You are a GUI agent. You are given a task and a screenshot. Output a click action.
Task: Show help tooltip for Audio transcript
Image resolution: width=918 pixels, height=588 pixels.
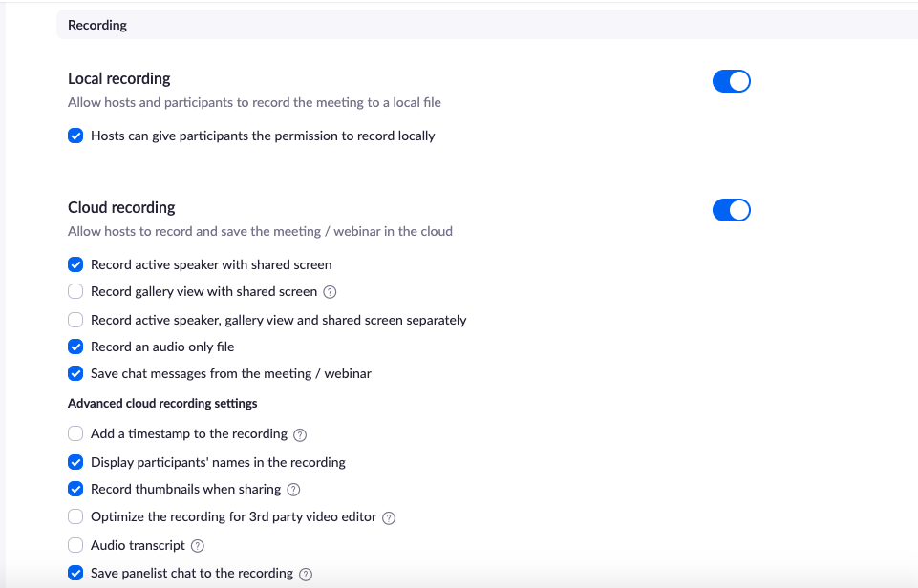198,546
